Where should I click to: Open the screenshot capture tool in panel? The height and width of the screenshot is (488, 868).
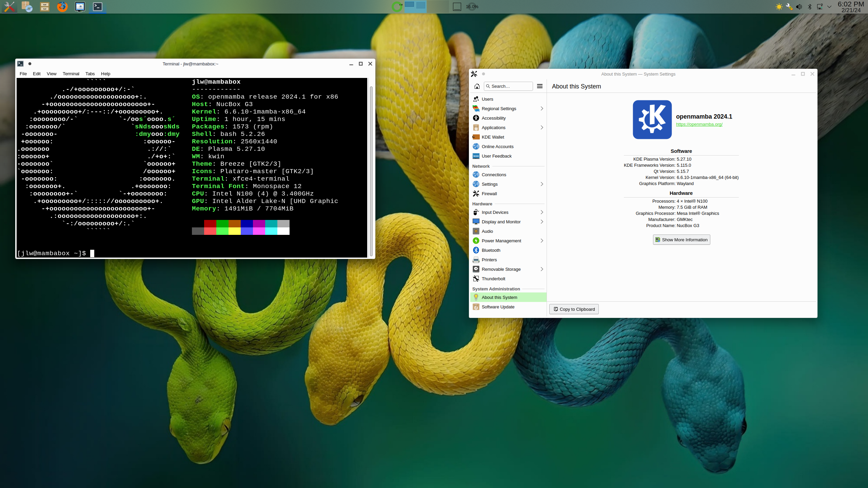[x=80, y=6]
